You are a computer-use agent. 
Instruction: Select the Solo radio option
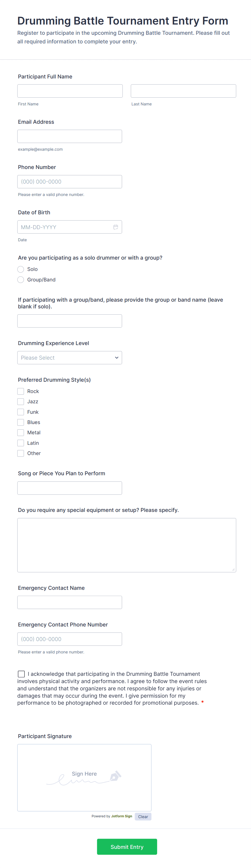(x=21, y=269)
